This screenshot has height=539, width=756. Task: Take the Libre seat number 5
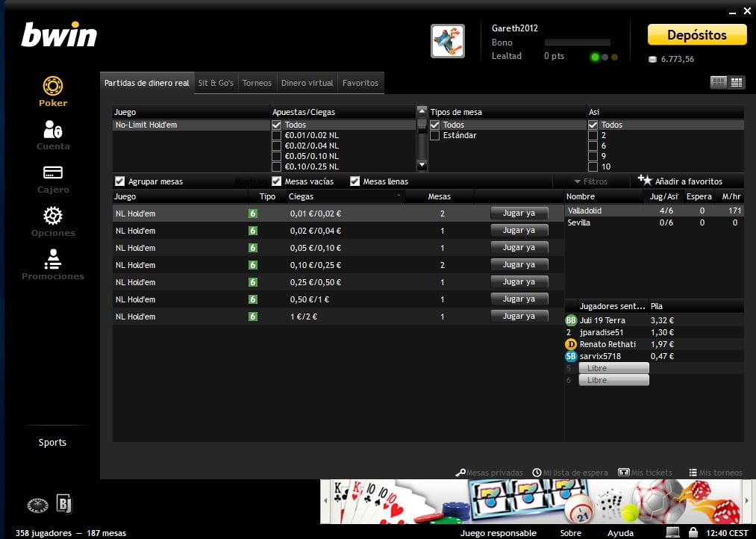[613, 368]
